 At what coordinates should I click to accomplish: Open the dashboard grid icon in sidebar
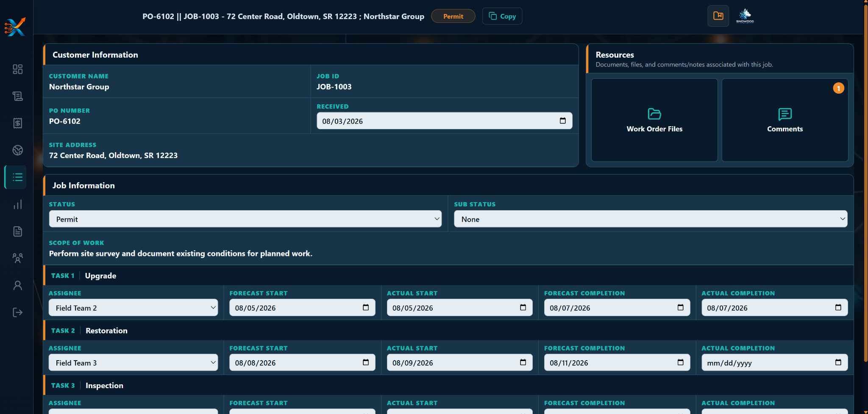click(x=17, y=69)
